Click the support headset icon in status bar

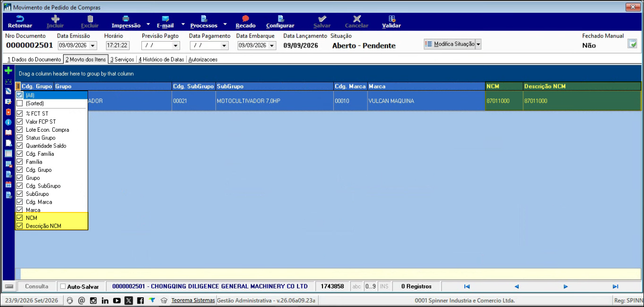[x=69, y=300]
